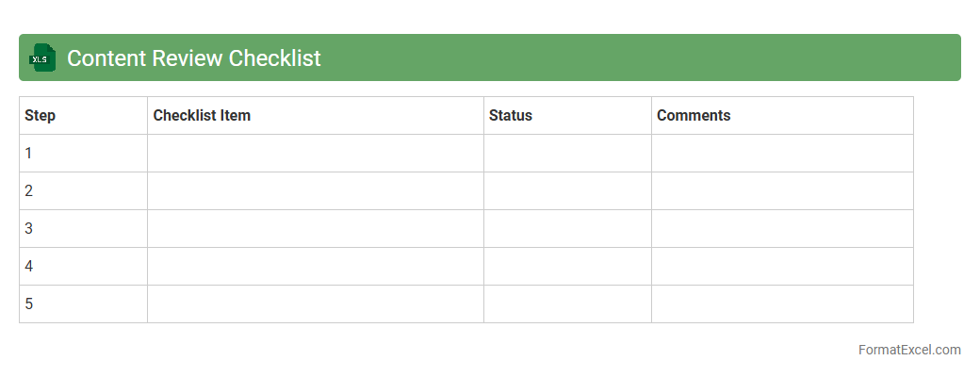Select the Content Review Checklist title
Image resolution: width=980 pixels, height=377 pixels.
point(194,57)
